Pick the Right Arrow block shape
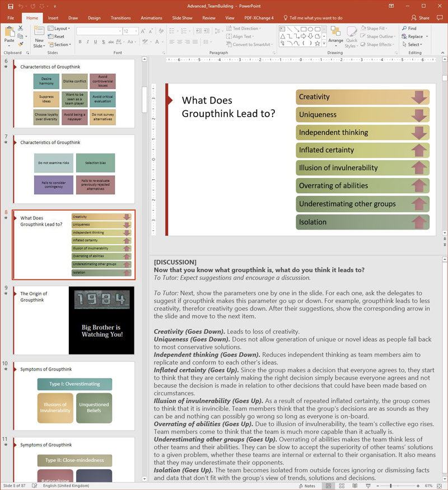 click(x=303, y=36)
